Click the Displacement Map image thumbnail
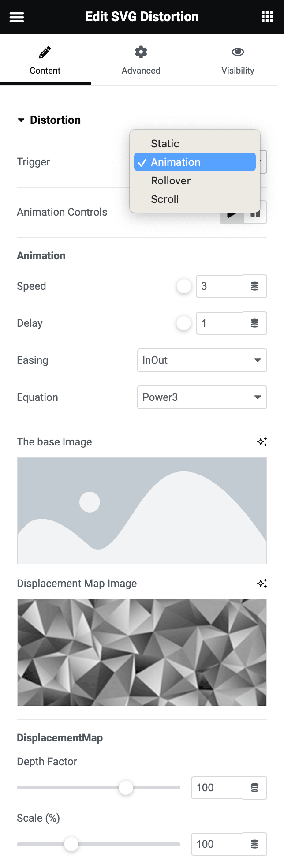Image resolution: width=284 pixels, height=868 pixels. click(142, 652)
